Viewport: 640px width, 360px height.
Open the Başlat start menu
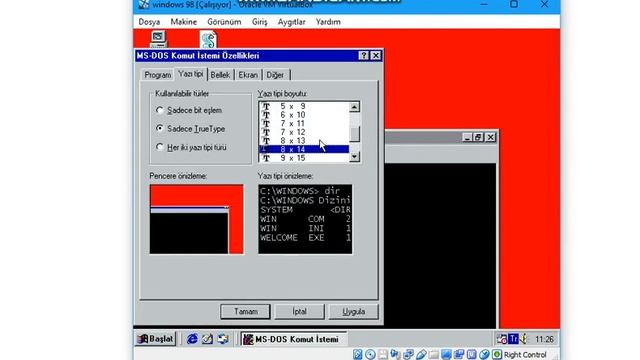click(x=156, y=339)
